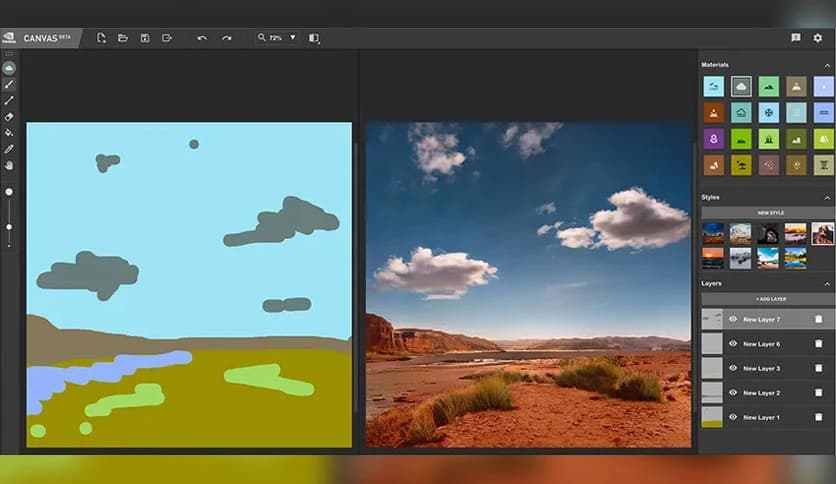The height and width of the screenshot is (484, 836).
Task: Delete New Layer 3 with trash icon
Action: 818,368
